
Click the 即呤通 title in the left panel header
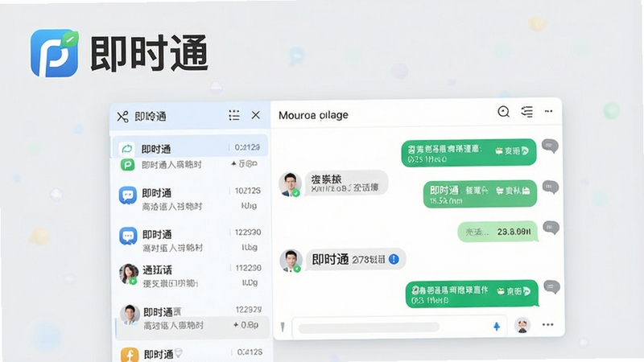click(151, 117)
